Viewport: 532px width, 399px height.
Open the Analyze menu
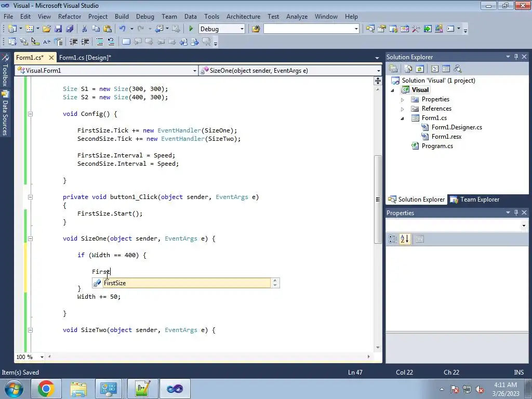tap(297, 16)
